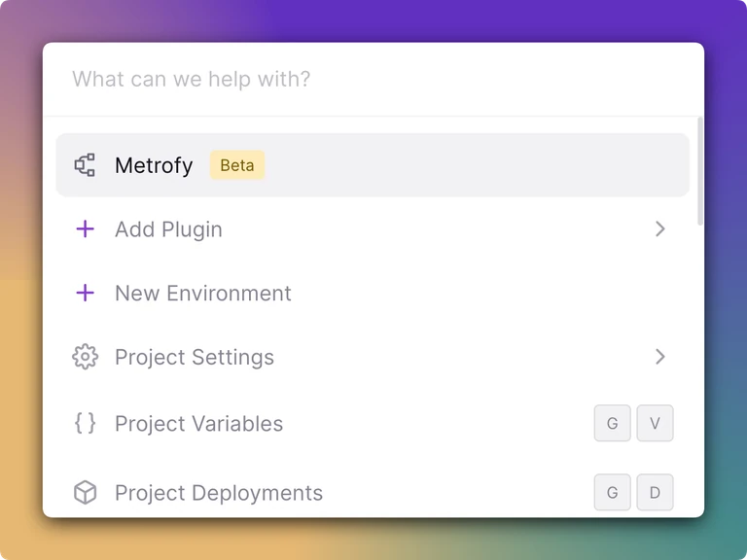
Task: Select the Metrofy menu item
Action: tap(373, 165)
